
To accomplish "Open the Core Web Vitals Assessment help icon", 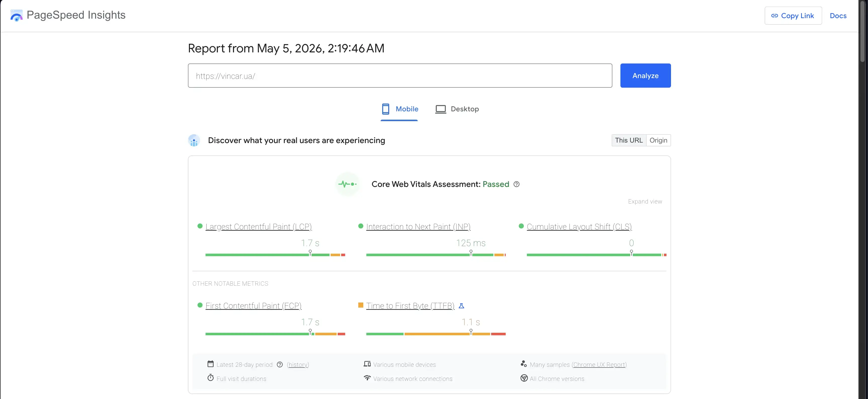I will coord(516,184).
